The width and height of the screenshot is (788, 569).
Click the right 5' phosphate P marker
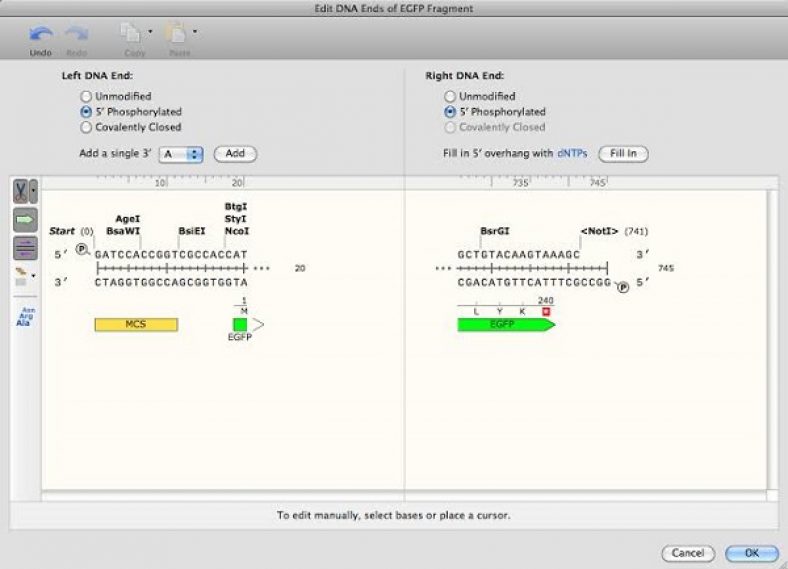(x=623, y=287)
